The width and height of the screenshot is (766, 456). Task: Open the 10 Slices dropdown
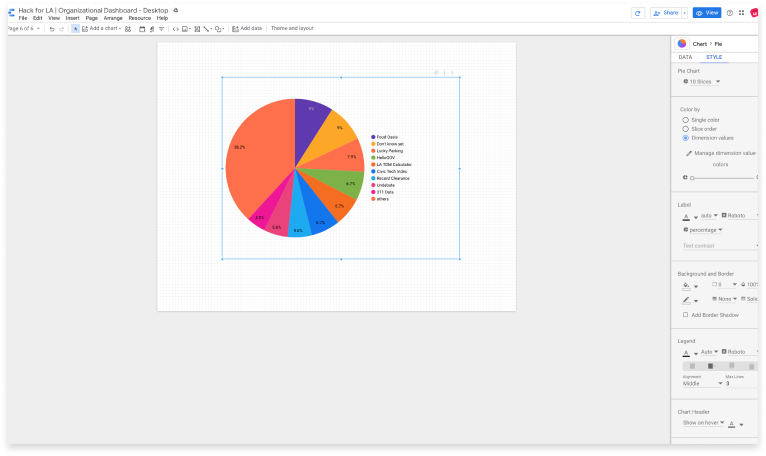(704, 82)
